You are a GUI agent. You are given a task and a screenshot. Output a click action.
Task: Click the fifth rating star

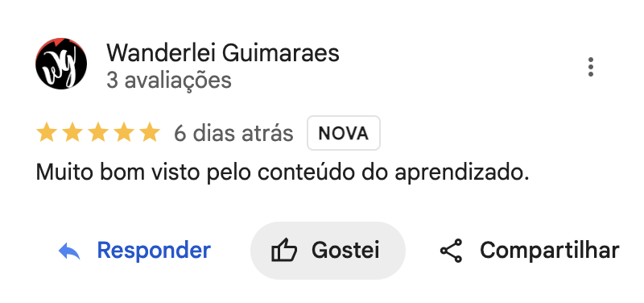coord(150,133)
